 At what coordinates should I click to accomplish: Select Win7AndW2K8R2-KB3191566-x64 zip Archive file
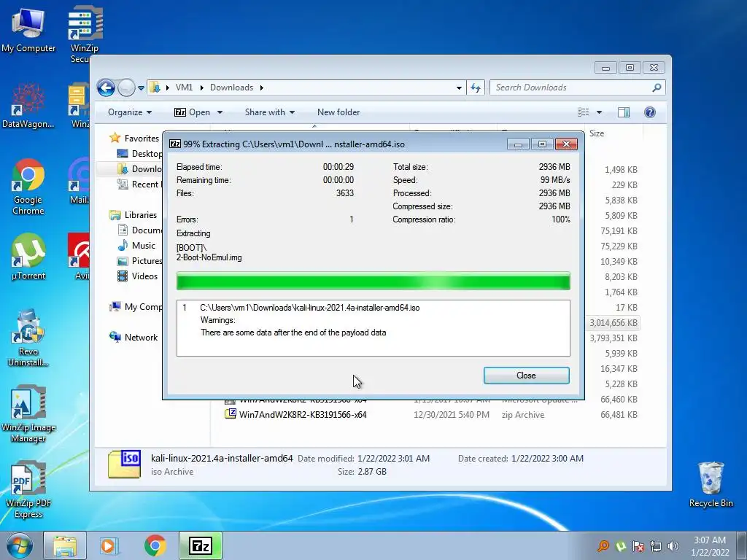coord(302,414)
